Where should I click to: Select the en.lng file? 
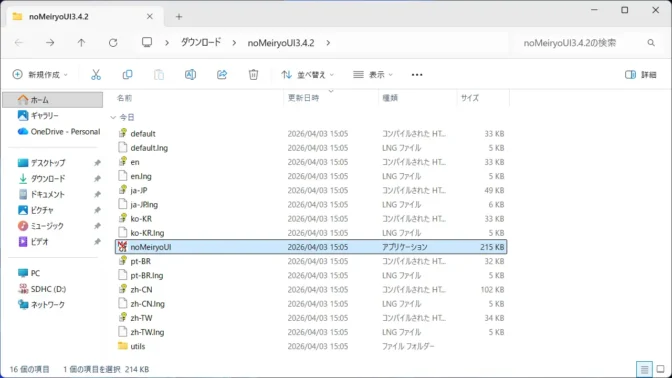311,176
